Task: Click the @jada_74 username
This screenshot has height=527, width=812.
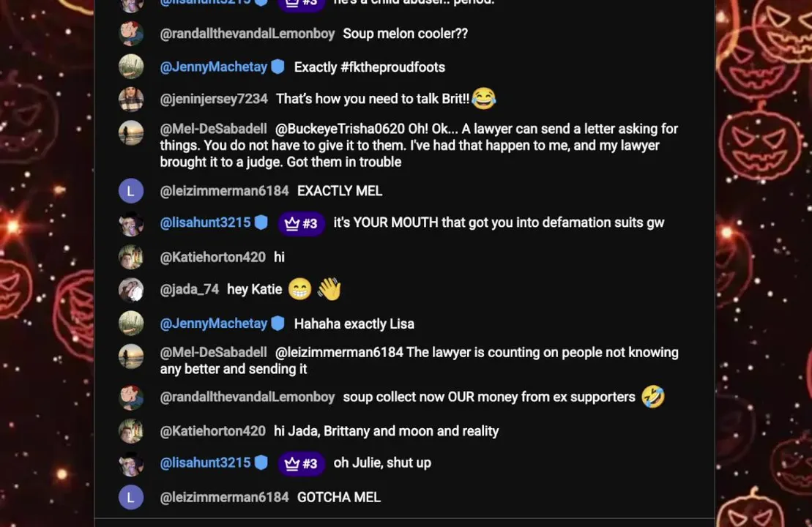Action: point(190,290)
